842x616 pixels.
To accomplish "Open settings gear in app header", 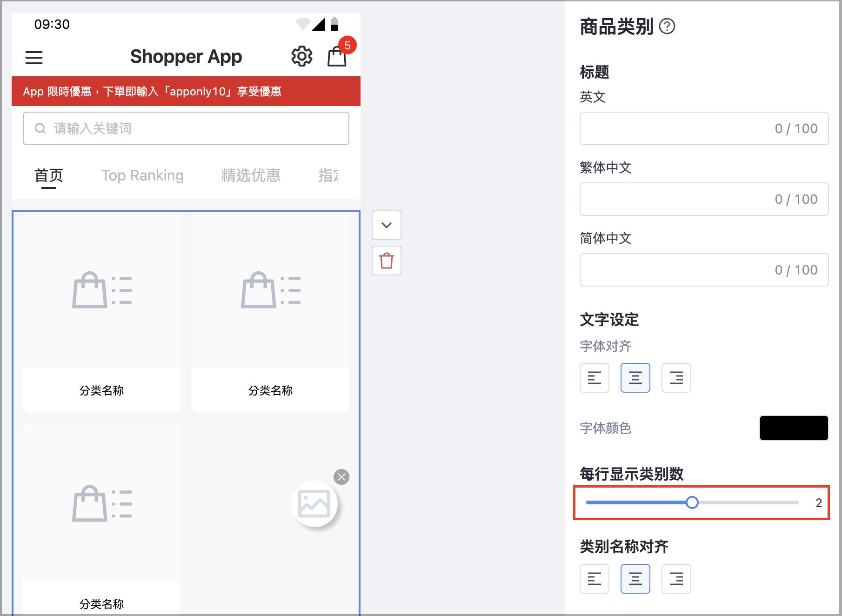I will (x=302, y=56).
